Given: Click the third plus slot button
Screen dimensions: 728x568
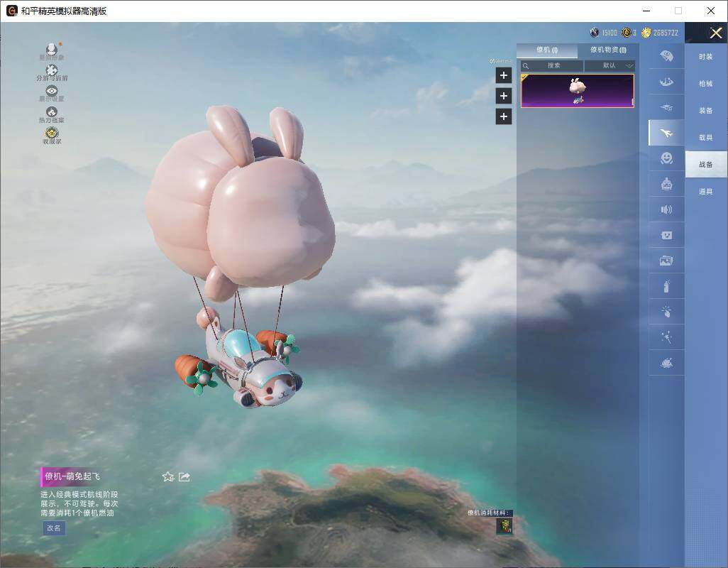Looking at the screenshot, I should (504, 116).
